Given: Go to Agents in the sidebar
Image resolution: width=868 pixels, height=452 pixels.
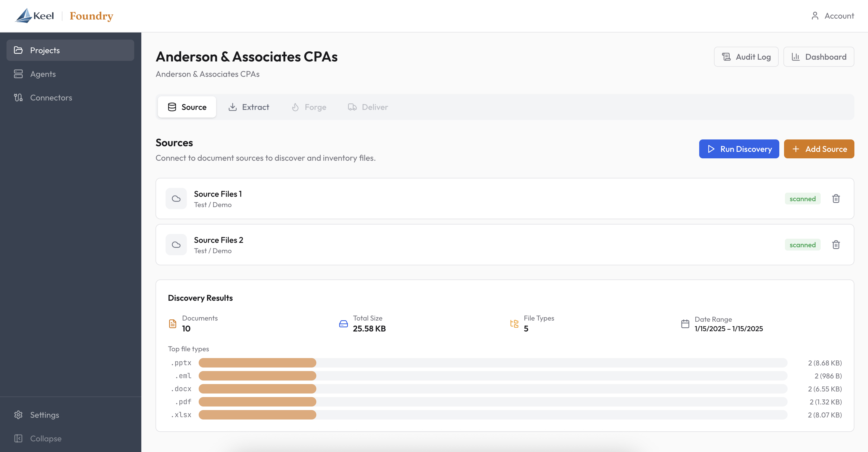Looking at the screenshot, I should 43,74.
